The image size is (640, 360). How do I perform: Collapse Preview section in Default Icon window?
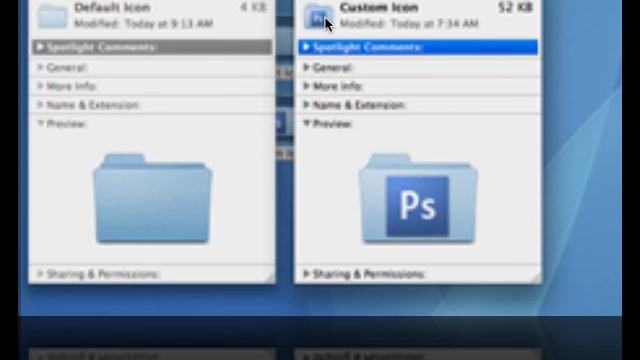coord(40,123)
